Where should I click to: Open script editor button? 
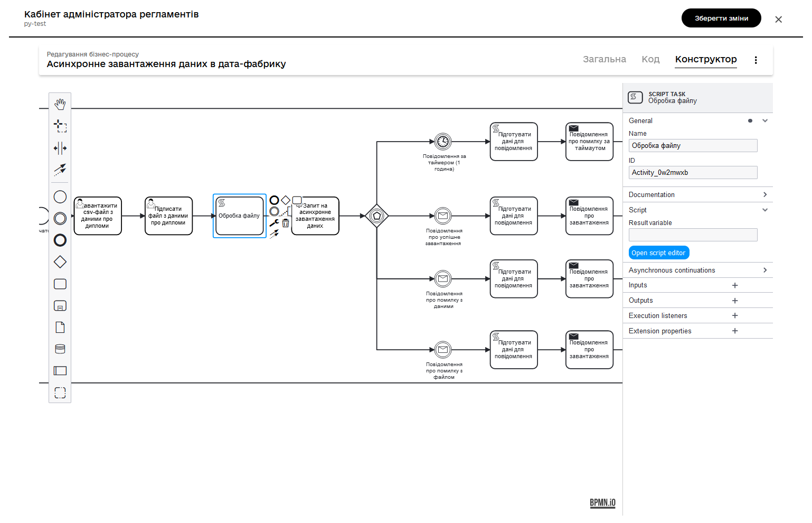tap(659, 253)
